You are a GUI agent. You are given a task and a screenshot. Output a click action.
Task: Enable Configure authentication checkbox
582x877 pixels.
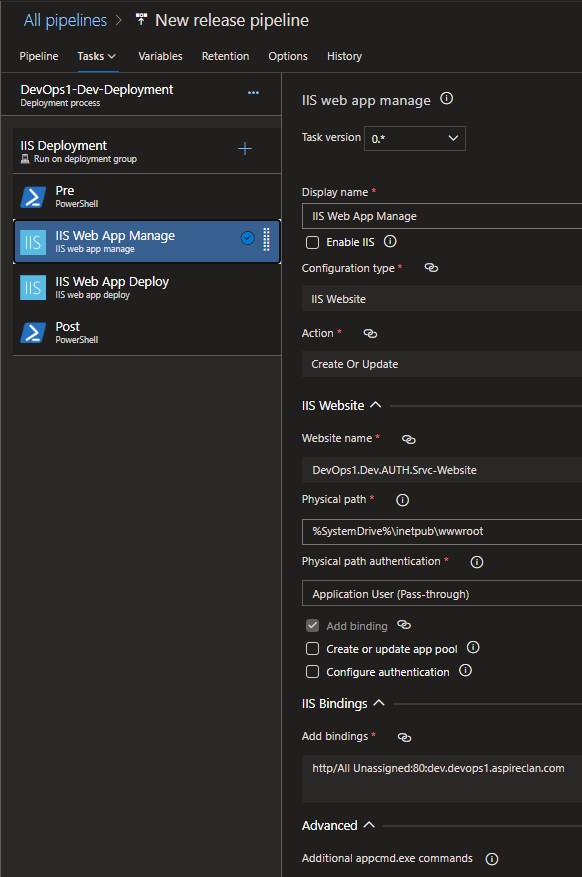coord(313,671)
